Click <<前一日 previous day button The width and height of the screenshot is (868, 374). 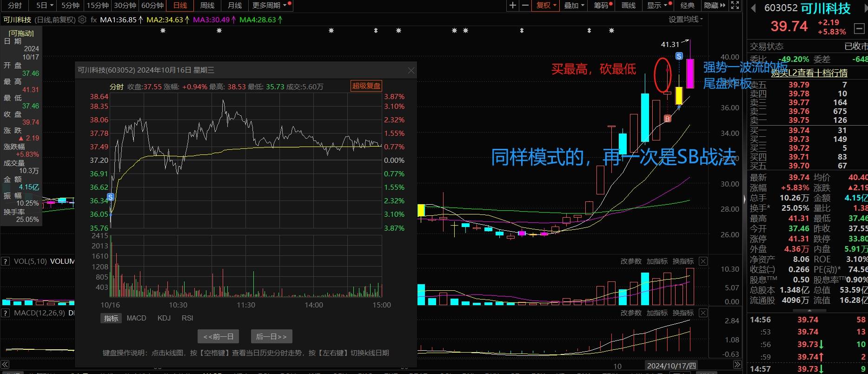coord(219,337)
